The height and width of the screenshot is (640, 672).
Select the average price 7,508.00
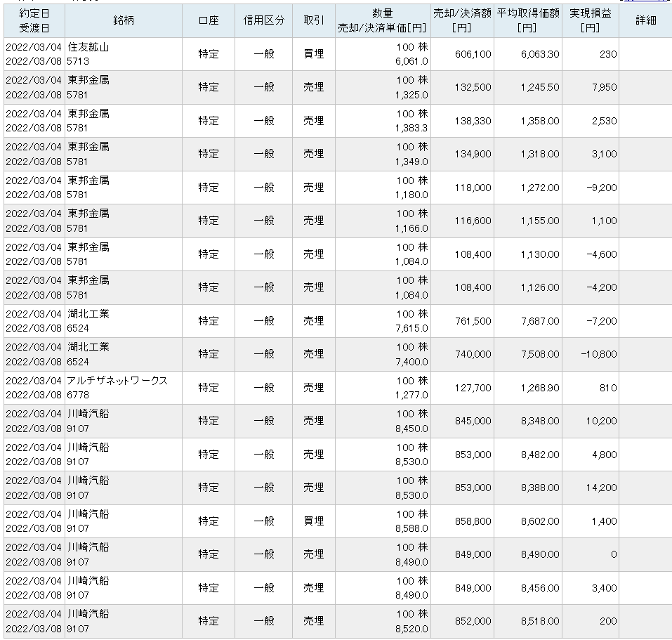(x=540, y=354)
